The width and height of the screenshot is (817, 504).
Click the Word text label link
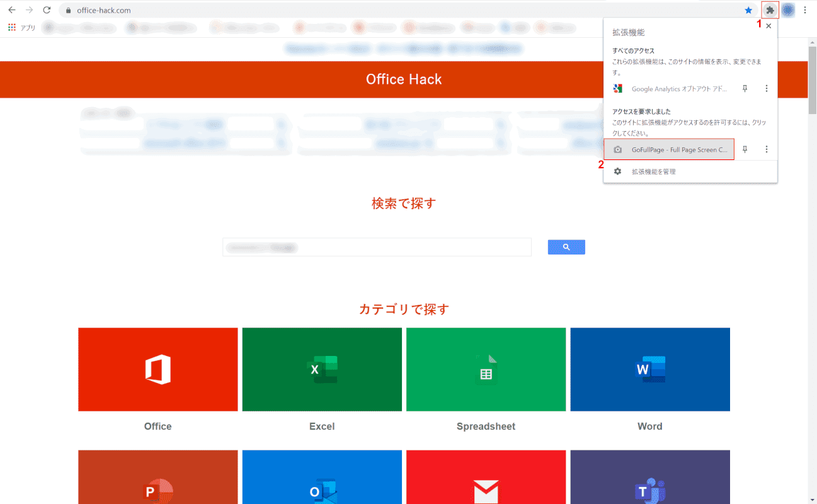650,427
